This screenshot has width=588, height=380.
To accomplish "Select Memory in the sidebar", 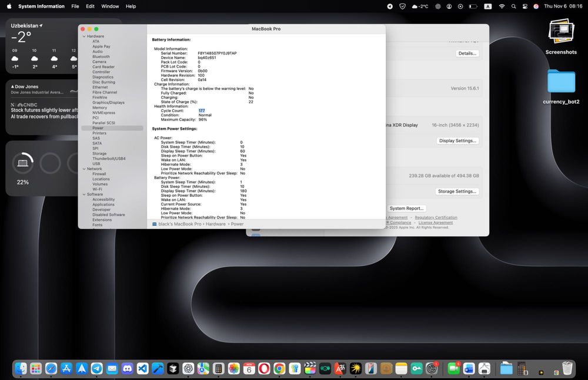I will click(99, 107).
